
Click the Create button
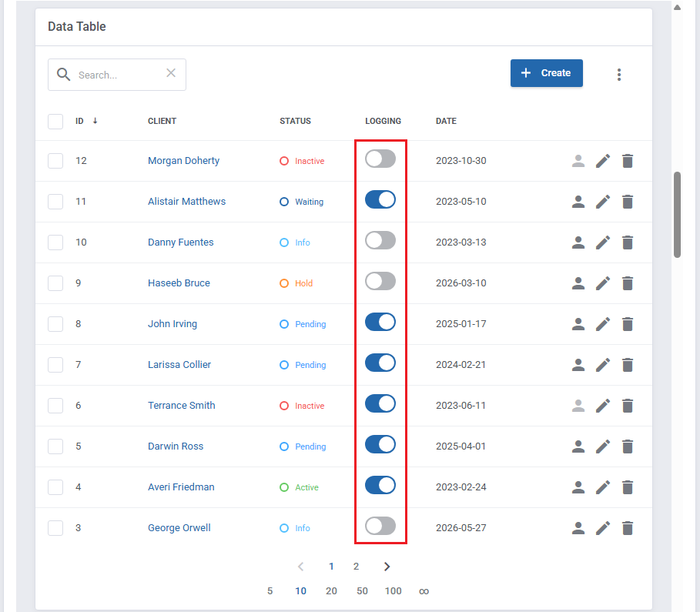pos(547,73)
